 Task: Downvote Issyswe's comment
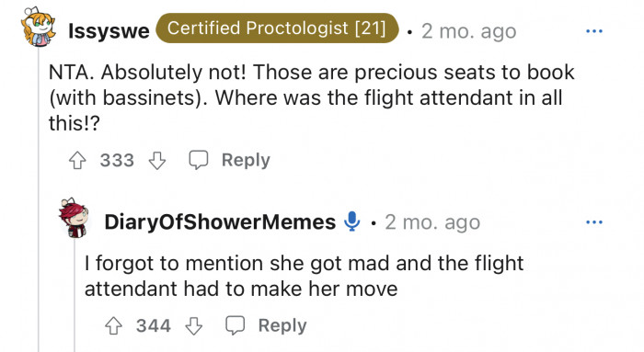[157, 161]
